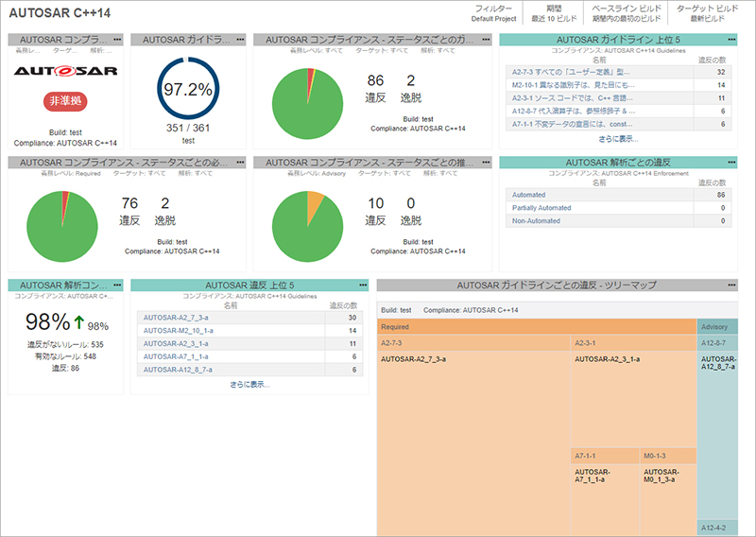Click the 351 / 361 guideline count
The width and height of the screenshot is (756, 537).
[x=188, y=128]
